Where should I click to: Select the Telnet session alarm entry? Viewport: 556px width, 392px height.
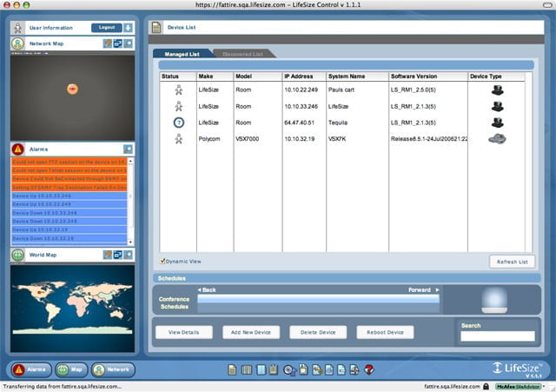tap(69, 170)
